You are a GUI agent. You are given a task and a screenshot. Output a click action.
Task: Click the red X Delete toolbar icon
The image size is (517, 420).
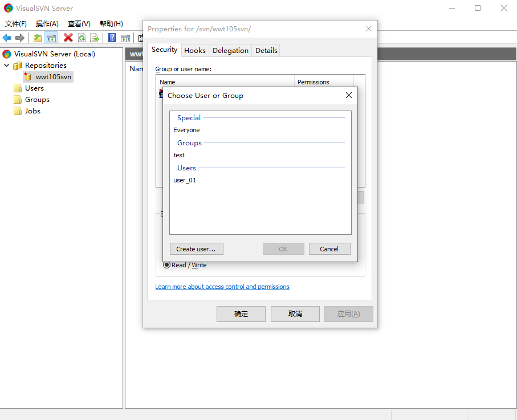tap(68, 38)
